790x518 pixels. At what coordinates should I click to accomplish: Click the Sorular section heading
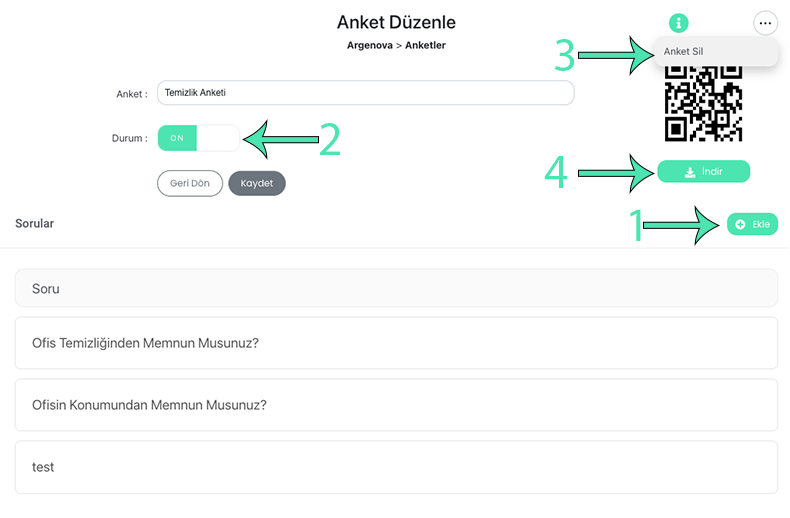pos(34,223)
